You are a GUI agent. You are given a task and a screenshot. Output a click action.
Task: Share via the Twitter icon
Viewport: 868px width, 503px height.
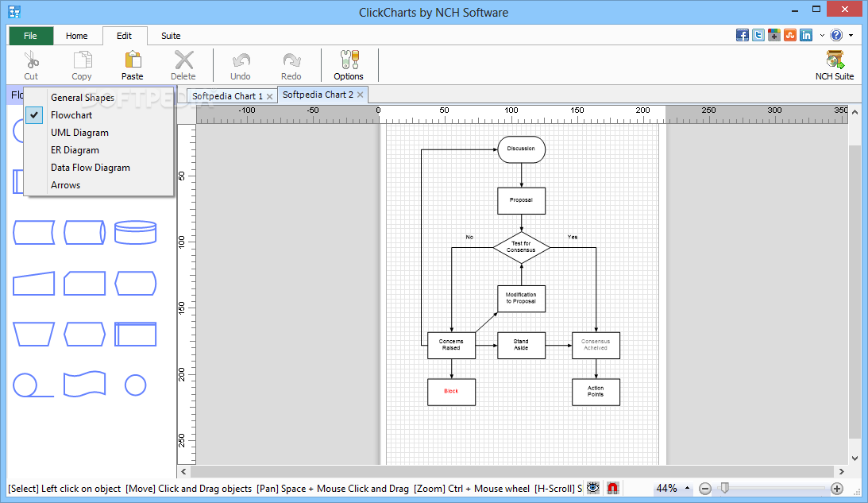758,35
